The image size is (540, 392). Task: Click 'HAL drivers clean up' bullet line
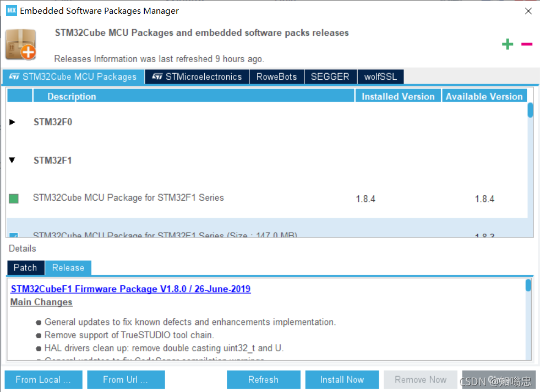164,348
